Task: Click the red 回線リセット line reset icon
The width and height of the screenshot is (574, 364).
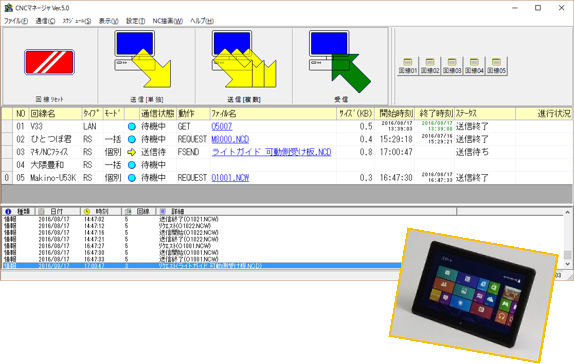Action: coord(49,62)
